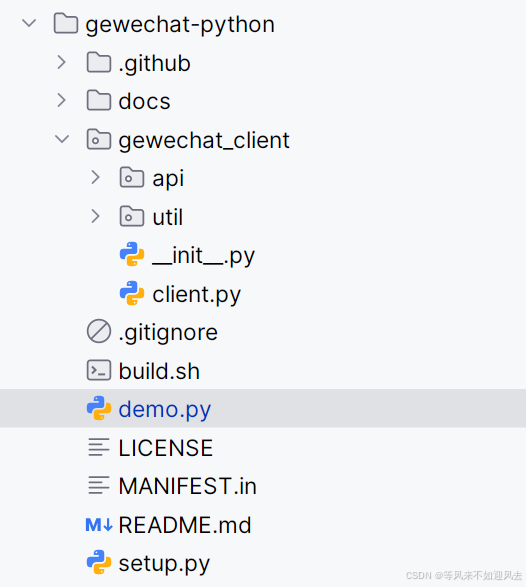Open the LICENSE file
This screenshot has width=526, height=587.
tap(165, 448)
